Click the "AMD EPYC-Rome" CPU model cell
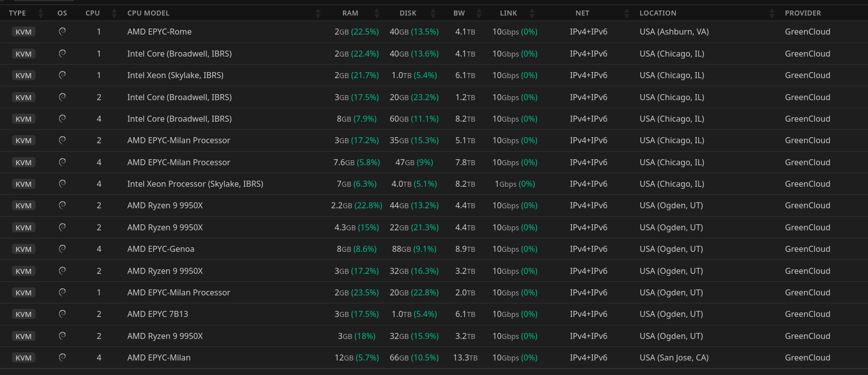This screenshot has width=868, height=375. (x=159, y=32)
